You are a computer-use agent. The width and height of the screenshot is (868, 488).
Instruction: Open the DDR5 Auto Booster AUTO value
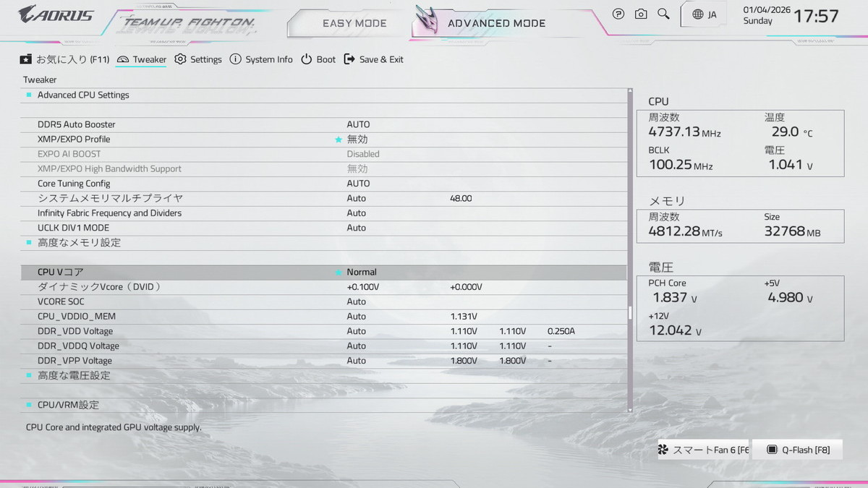coord(358,124)
